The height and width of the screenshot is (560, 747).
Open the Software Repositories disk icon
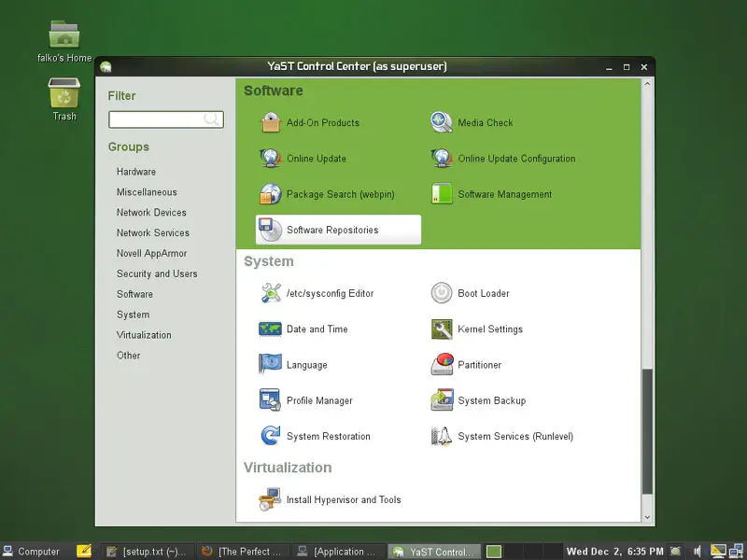pyautogui.click(x=270, y=230)
